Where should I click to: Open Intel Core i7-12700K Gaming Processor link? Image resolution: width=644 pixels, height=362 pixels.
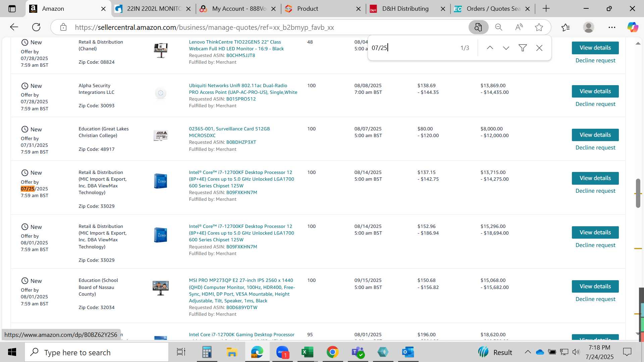[x=241, y=335]
